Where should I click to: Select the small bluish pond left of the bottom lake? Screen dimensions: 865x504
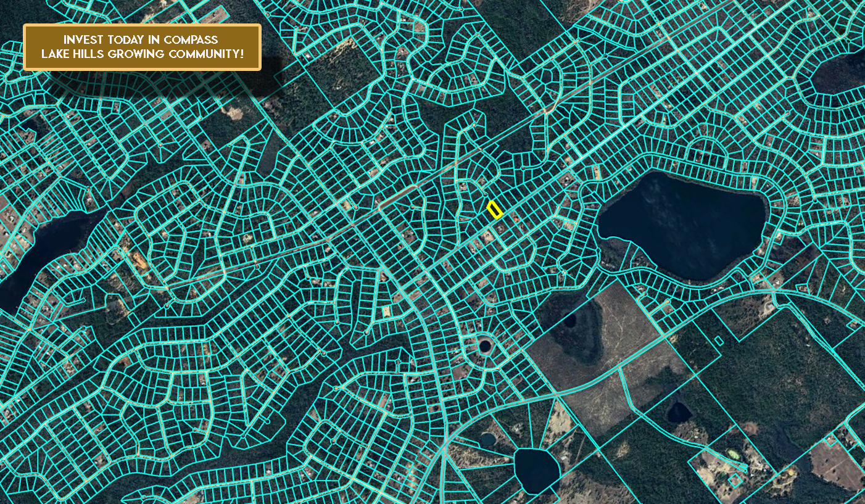point(487,440)
